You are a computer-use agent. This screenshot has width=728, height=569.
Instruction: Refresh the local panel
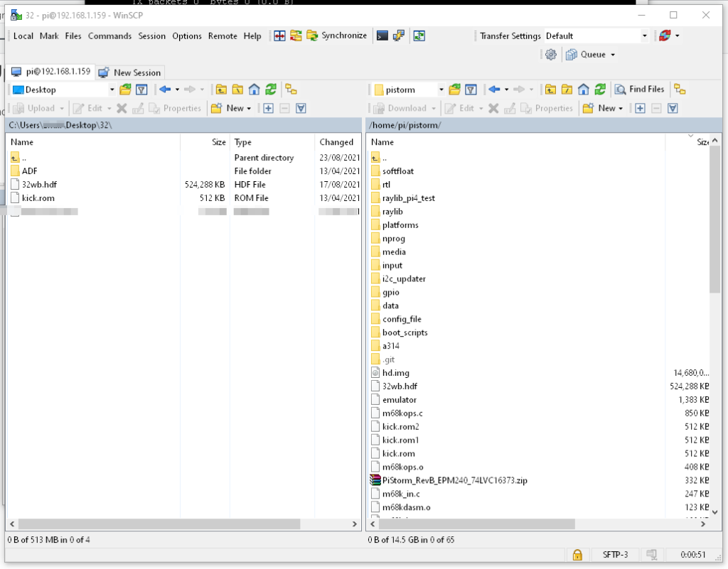click(x=271, y=90)
